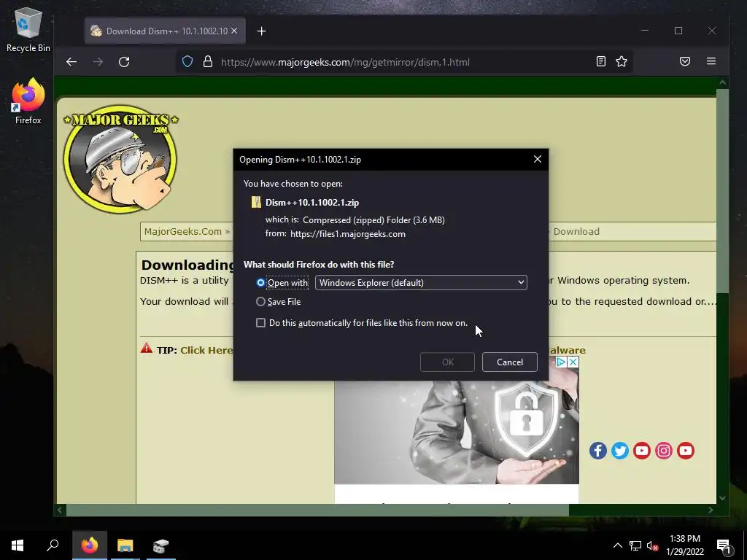Select the Save File radio button
747x560 pixels.
(260, 301)
